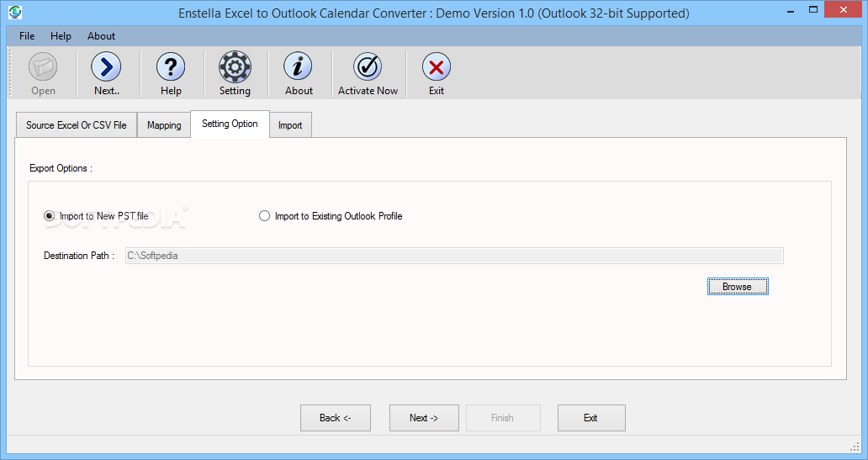Click the bottom Exit button
Image resolution: width=868 pixels, height=460 pixels.
591,418
